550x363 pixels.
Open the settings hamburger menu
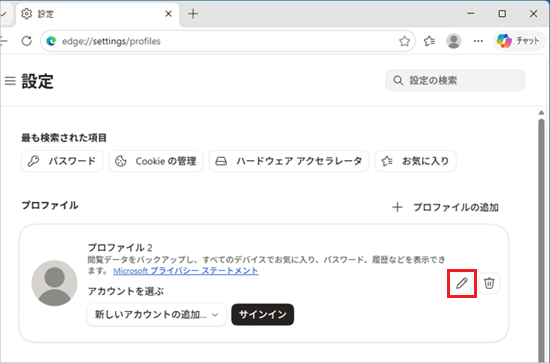(10, 81)
